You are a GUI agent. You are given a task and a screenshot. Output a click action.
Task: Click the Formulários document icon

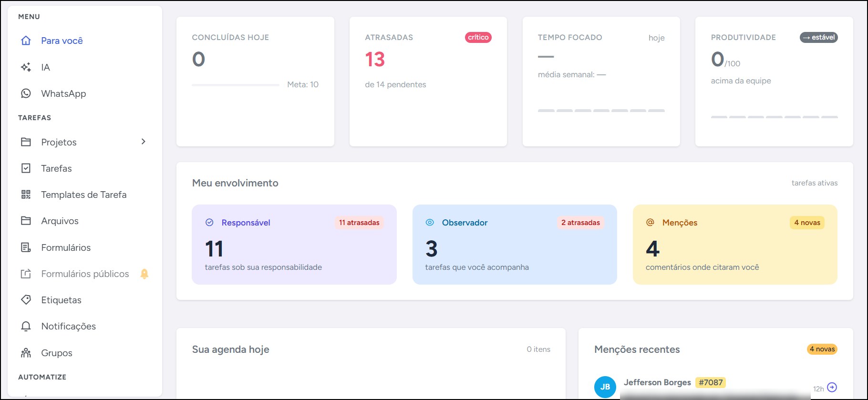26,247
